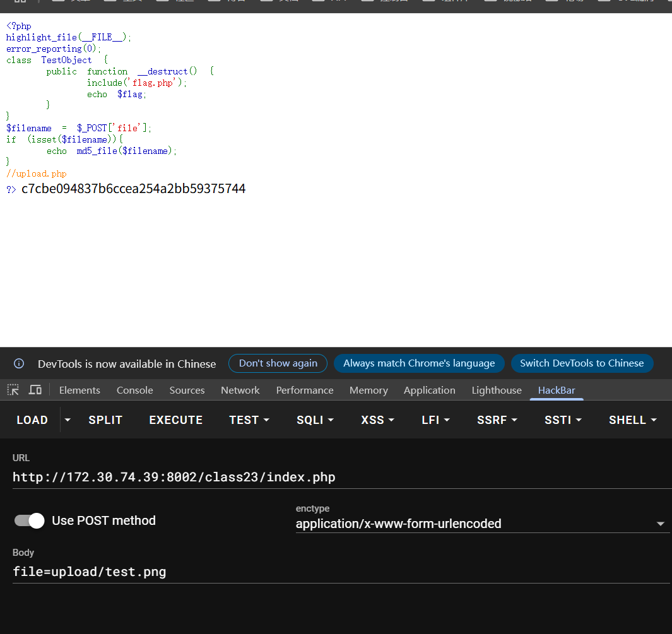Click the info icon in DevTools notice
Viewport: 672px width, 634px height.
point(19,364)
